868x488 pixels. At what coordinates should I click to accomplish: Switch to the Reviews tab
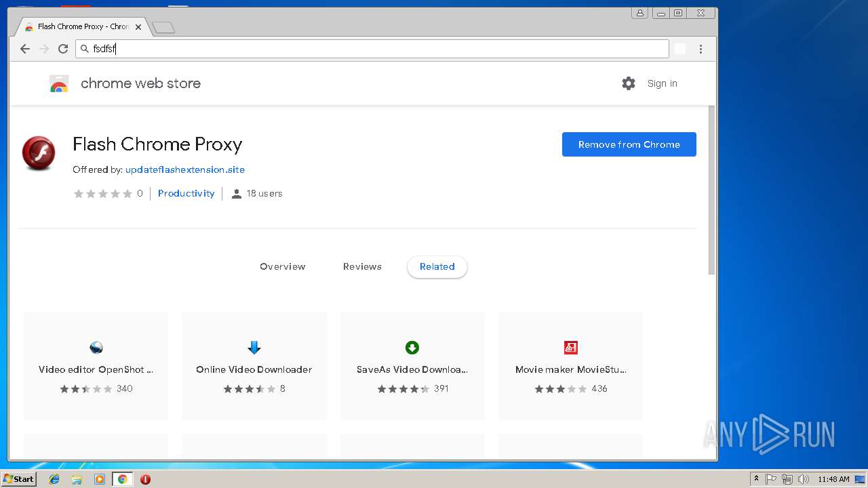point(362,266)
